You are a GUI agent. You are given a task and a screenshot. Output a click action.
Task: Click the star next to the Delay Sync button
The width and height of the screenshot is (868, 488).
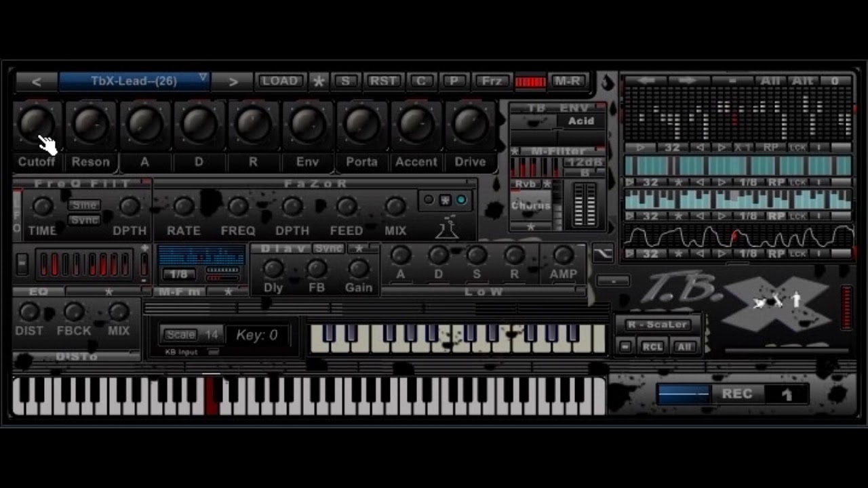click(x=360, y=248)
